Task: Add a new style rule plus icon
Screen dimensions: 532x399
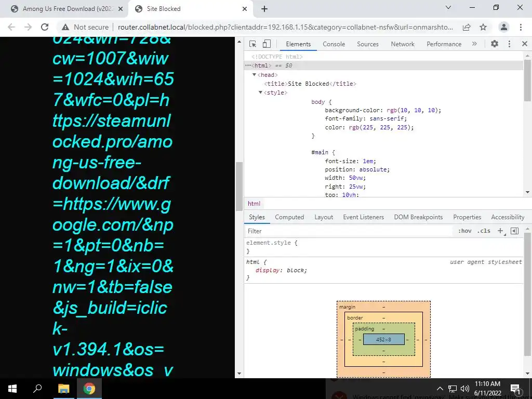Action: click(500, 231)
